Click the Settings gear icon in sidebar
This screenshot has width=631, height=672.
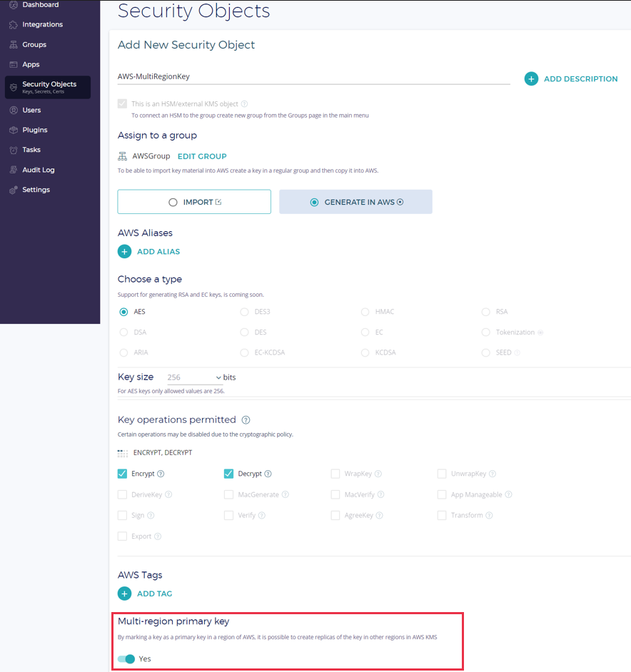13,190
